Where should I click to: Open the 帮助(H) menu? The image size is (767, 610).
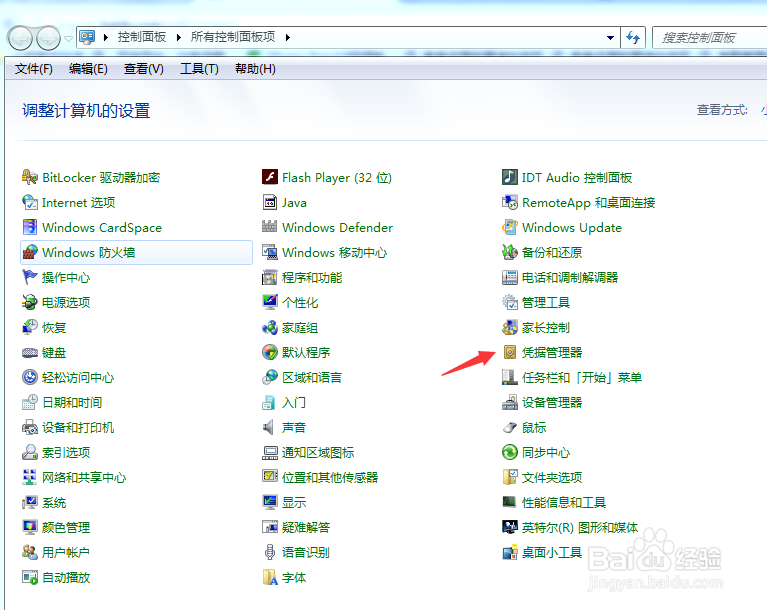click(255, 69)
